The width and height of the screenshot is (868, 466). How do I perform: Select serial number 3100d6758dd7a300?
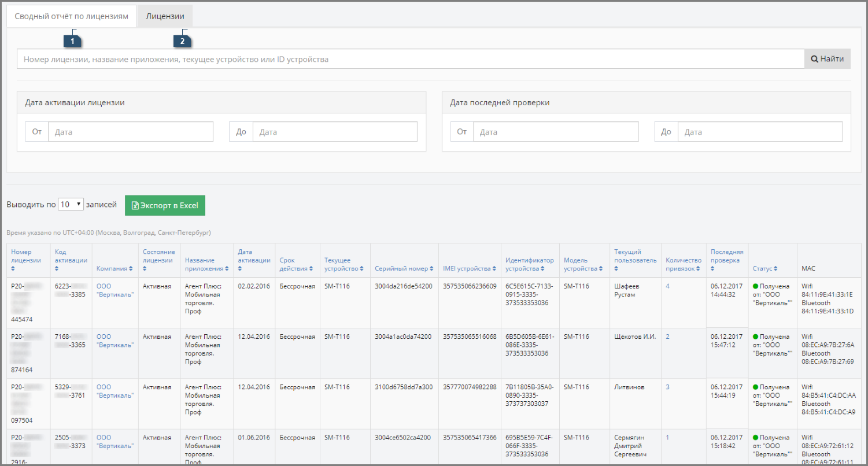coord(404,387)
